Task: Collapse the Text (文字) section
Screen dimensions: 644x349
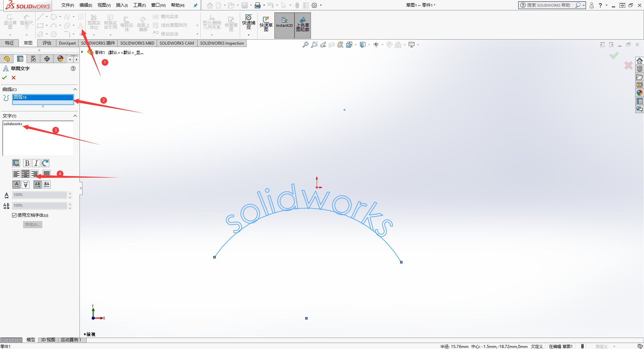Action: [75, 116]
